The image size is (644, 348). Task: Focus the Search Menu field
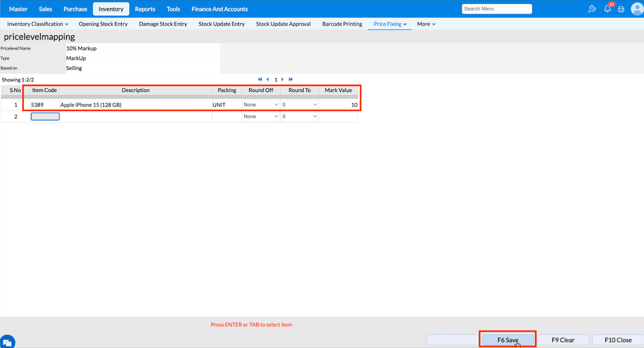(x=497, y=9)
